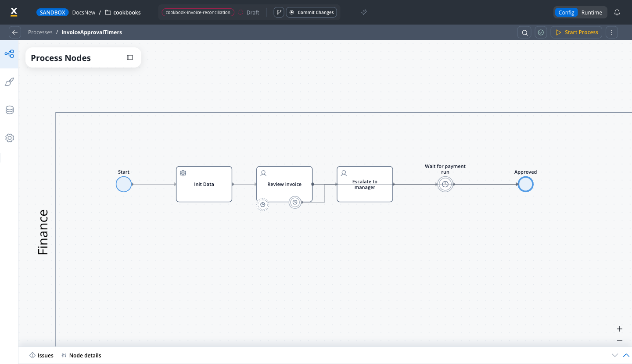
Task: Click the invoiceApprovalTimers breadcrumb text
Action: coord(92,32)
